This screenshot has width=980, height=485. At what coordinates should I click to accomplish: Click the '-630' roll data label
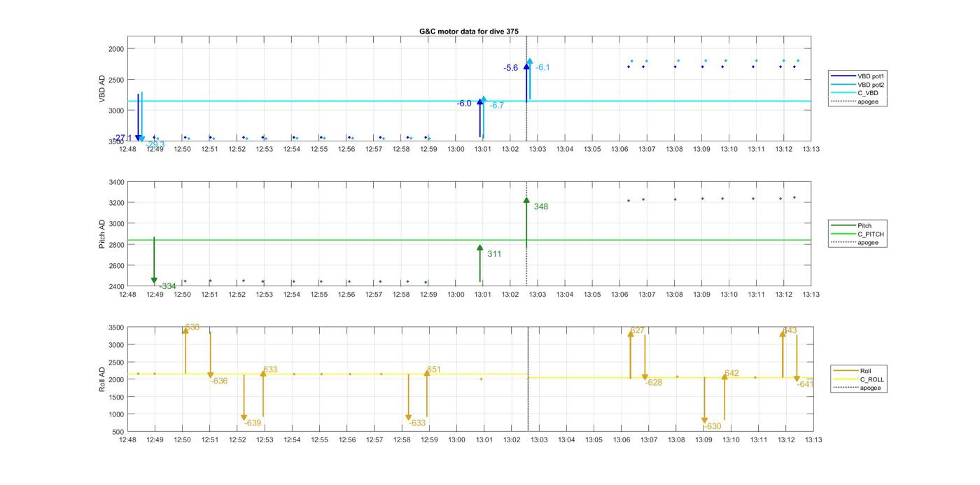[713, 426]
